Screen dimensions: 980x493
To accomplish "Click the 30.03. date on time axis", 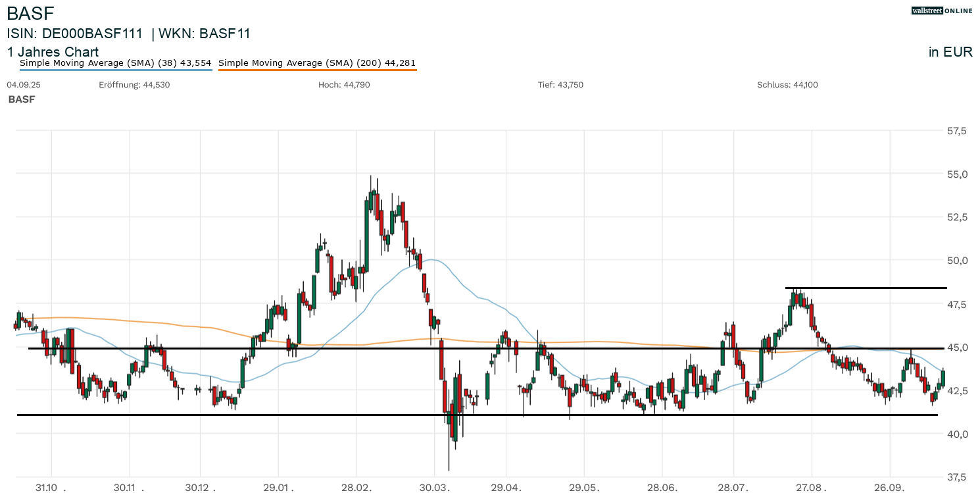I will [x=435, y=488].
